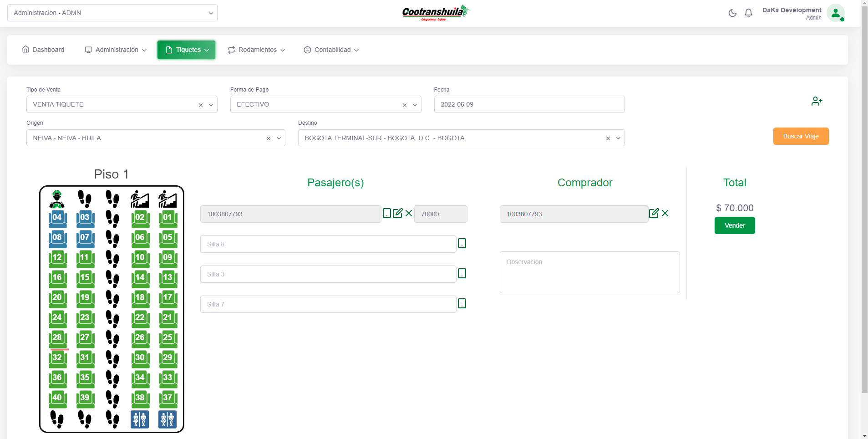Click the document icon next to Silla 8
The width and height of the screenshot is (868, 439).
pos(462,244)
